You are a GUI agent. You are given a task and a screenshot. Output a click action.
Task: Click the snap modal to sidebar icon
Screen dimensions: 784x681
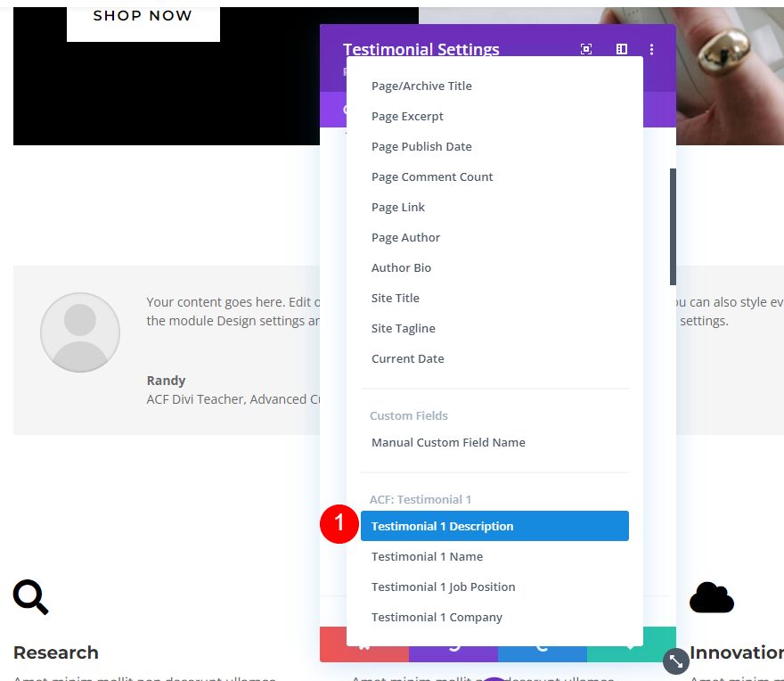[x=622, y=49]
